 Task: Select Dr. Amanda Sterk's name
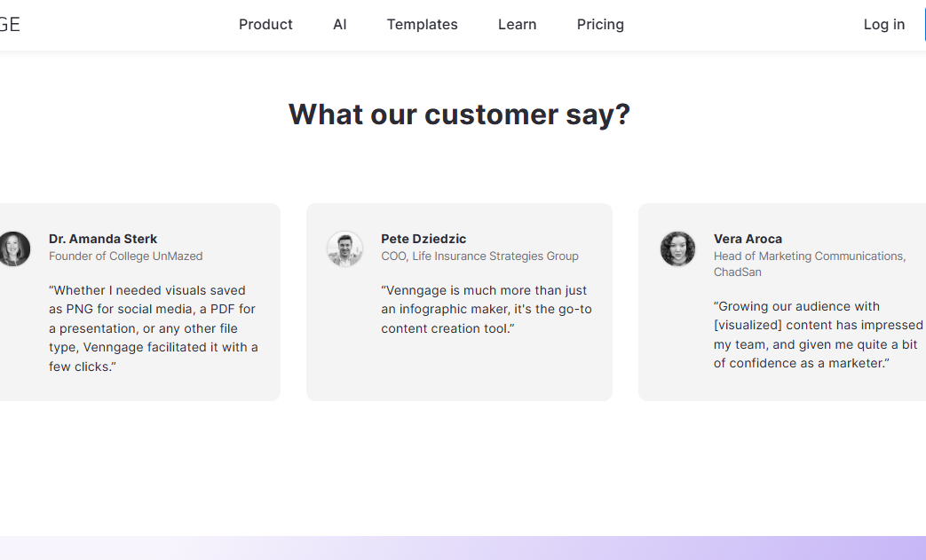[103, 239]
